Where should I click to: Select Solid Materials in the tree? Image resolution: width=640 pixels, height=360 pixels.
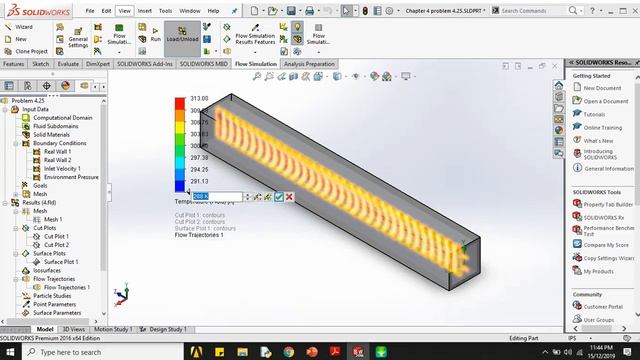51,135
